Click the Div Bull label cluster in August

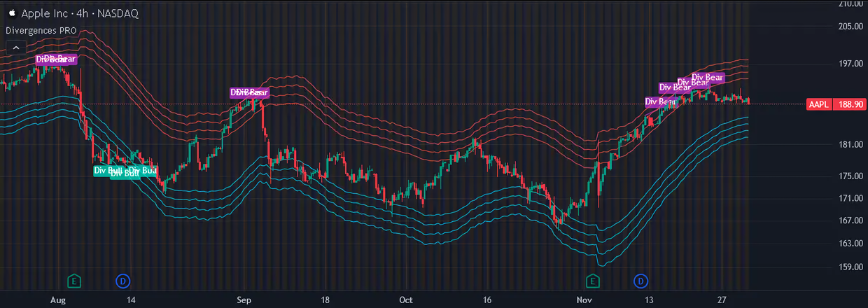126,171
